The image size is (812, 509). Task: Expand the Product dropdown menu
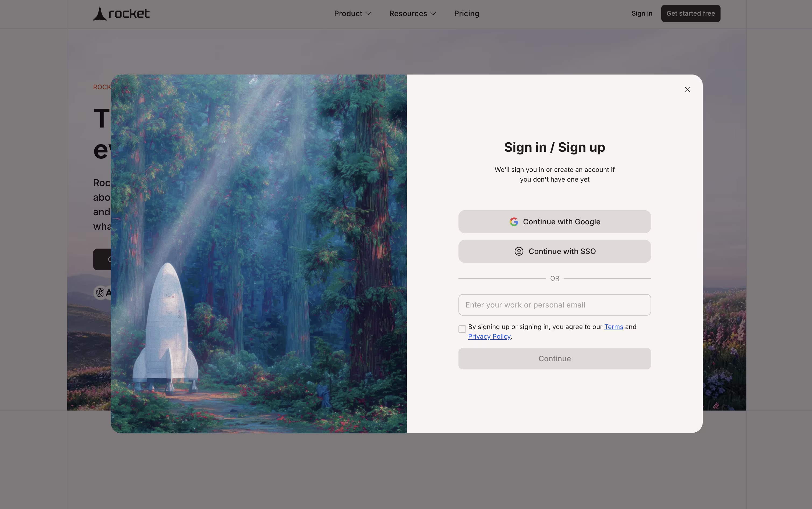(352, 13)
